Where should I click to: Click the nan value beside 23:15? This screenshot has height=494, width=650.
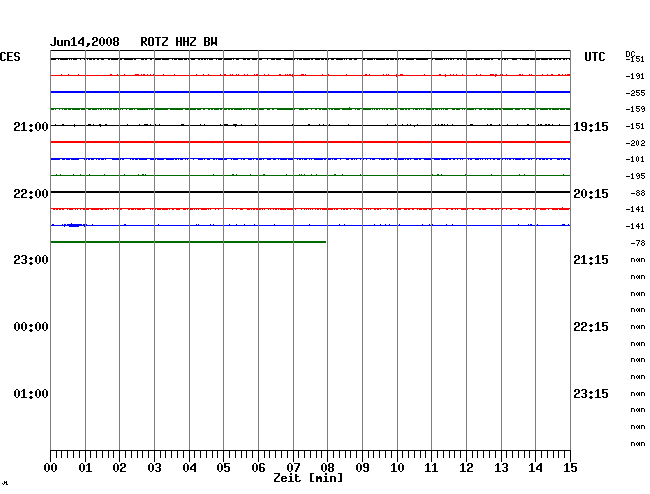638,394
